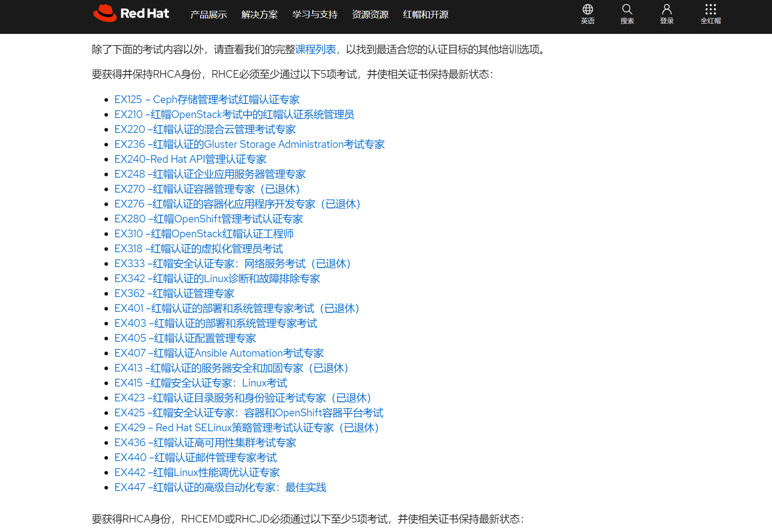
Task: Open the EX415 红帽安全认证专家Linux考试 link
Action: coord(200,383)
